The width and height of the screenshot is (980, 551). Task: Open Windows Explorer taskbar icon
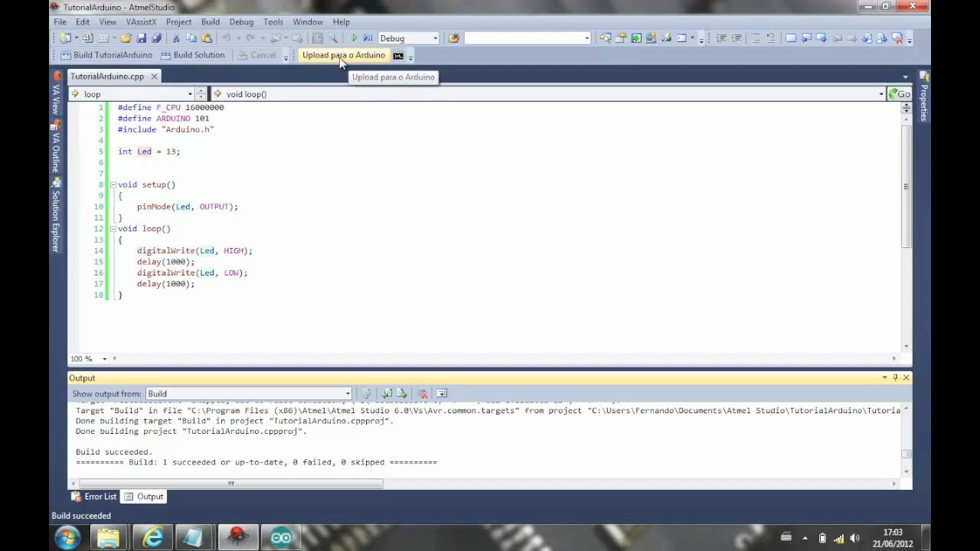click(x=109, y=537)
